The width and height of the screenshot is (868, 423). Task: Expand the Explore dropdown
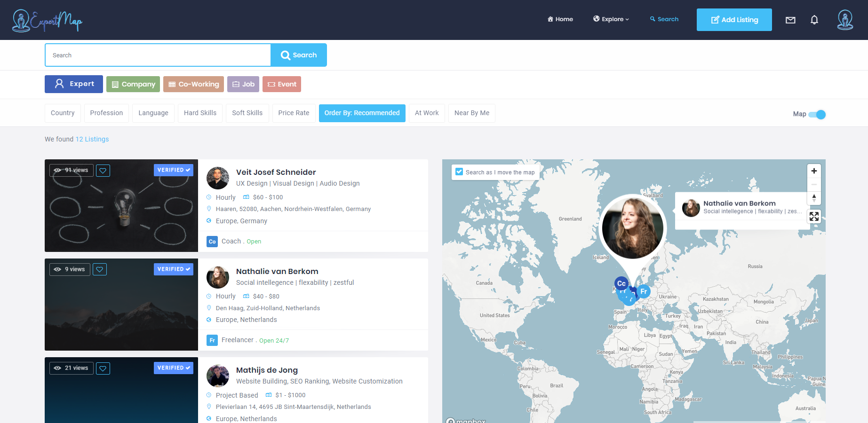pyautogui.click(x=611, y=19)
